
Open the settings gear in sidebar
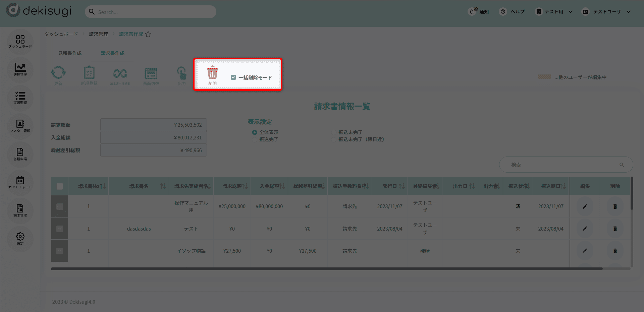(x=20, y=238)
